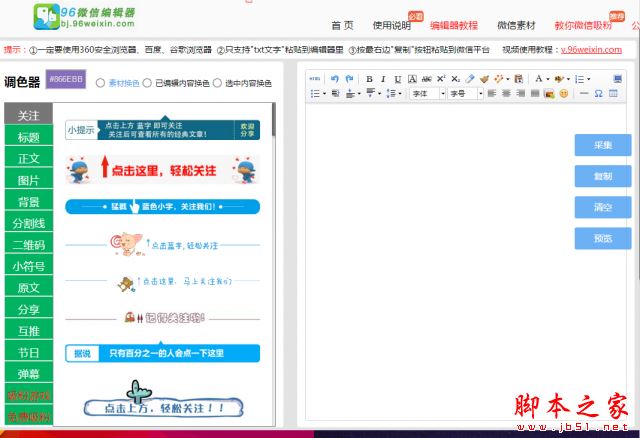Screen dimensions: 640x438
Task: Switch to the 图片 template category
Action: pyautogui.click(x=29, y=180)
